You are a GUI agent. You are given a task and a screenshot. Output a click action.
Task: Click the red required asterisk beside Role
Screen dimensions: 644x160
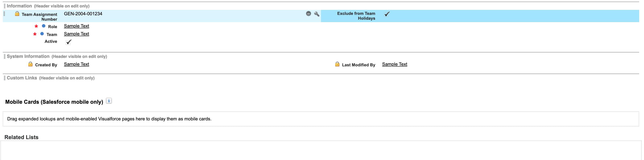(x=36, y=26)
